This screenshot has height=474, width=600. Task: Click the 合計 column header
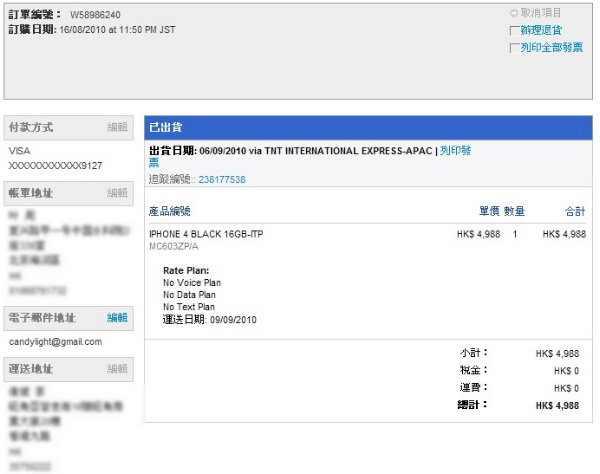(575, 211)
